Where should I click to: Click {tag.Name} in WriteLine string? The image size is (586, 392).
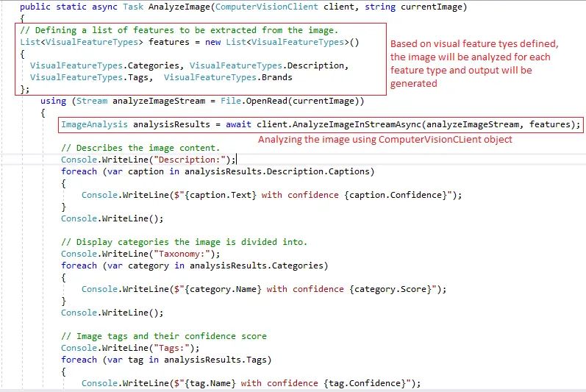(x=210, y=383)
